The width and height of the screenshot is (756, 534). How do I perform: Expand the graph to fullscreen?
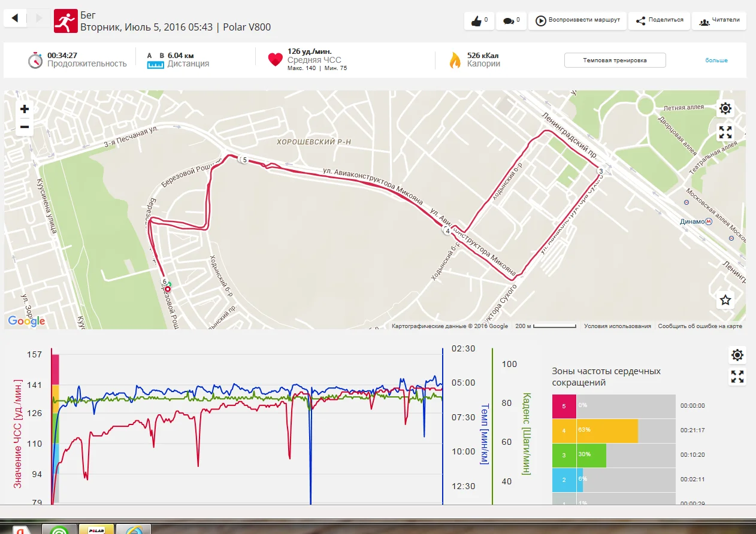tap(737, 377)
